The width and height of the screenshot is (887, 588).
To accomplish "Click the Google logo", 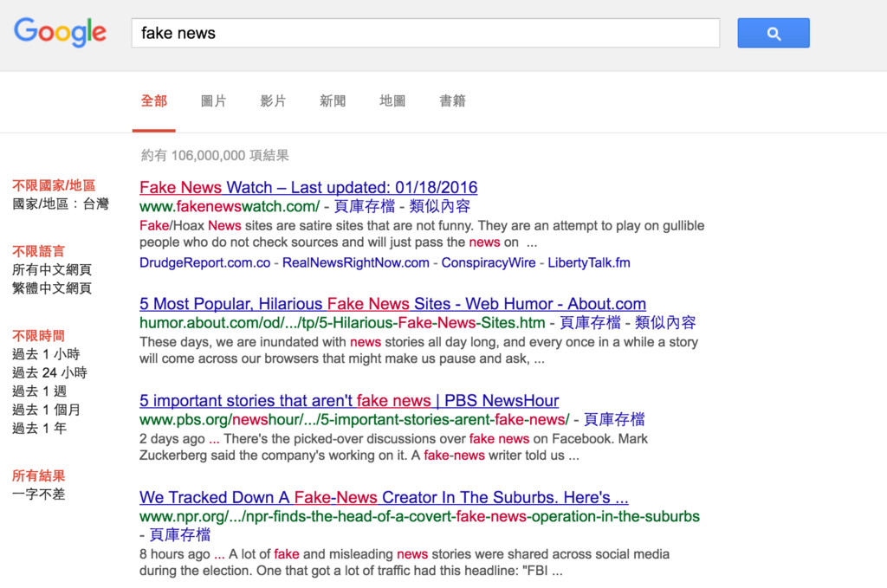I will point(60,33).
